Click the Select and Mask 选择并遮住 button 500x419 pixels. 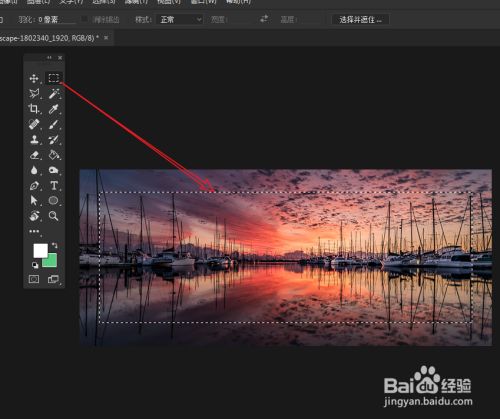(360, 20)
